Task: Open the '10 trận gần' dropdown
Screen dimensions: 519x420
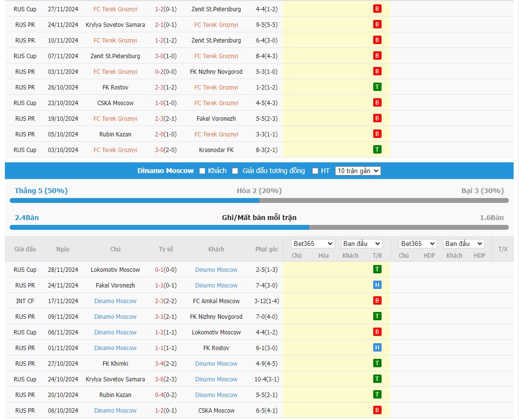Action: (358, 171)
